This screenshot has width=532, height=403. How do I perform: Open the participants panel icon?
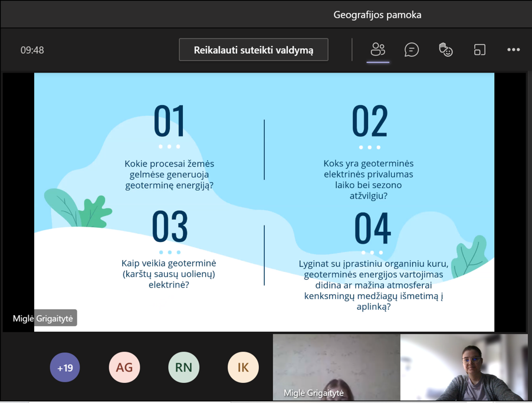[x=377, y=50]
